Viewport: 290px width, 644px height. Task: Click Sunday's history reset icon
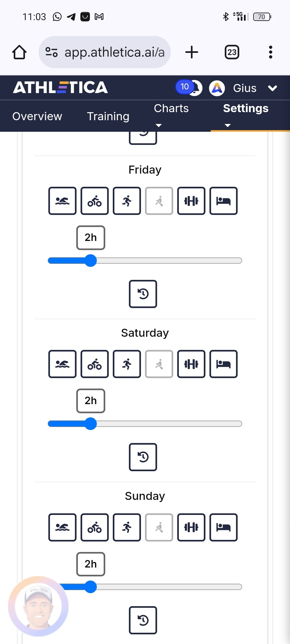tap(143, 620)
